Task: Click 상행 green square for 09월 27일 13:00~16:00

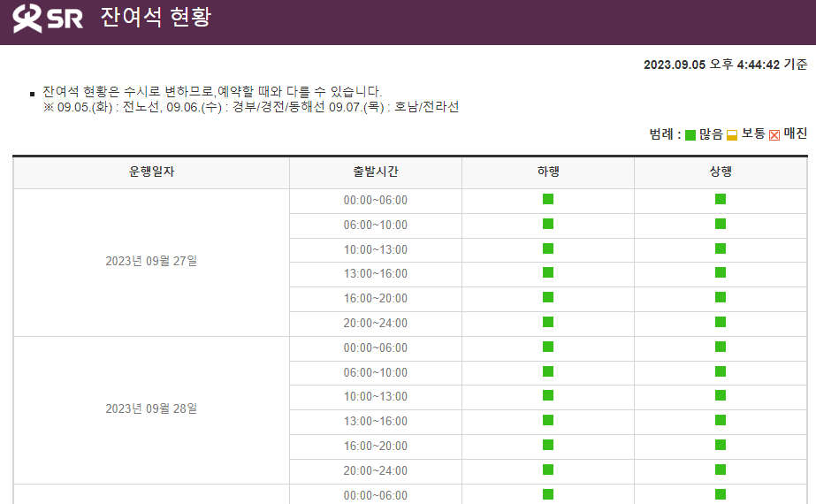Action: point(721,272)
